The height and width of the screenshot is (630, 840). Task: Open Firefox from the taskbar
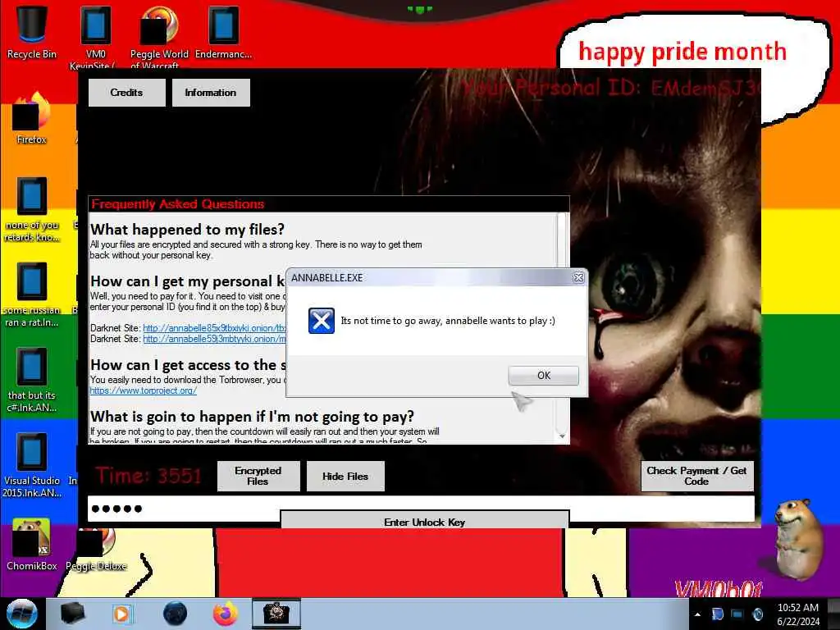226,614
